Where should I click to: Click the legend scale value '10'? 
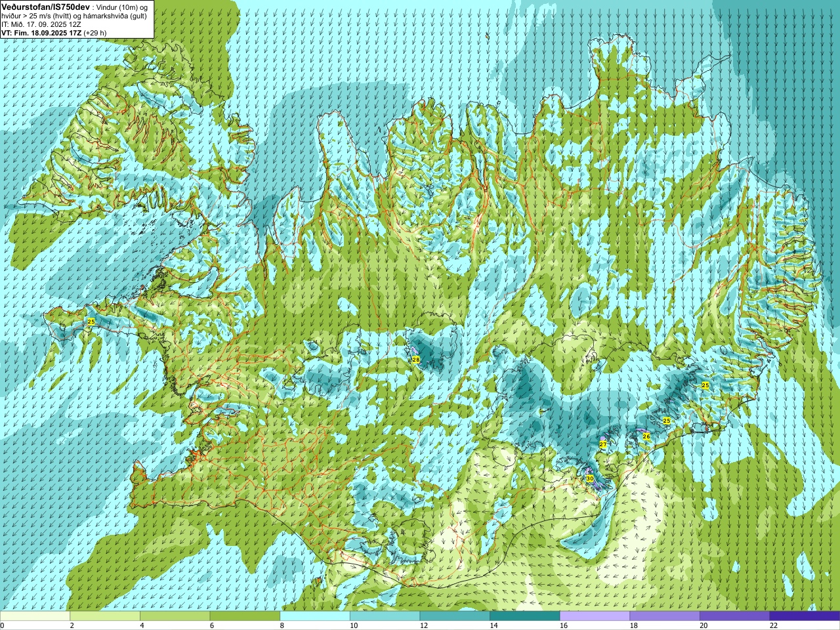(354, 625)
